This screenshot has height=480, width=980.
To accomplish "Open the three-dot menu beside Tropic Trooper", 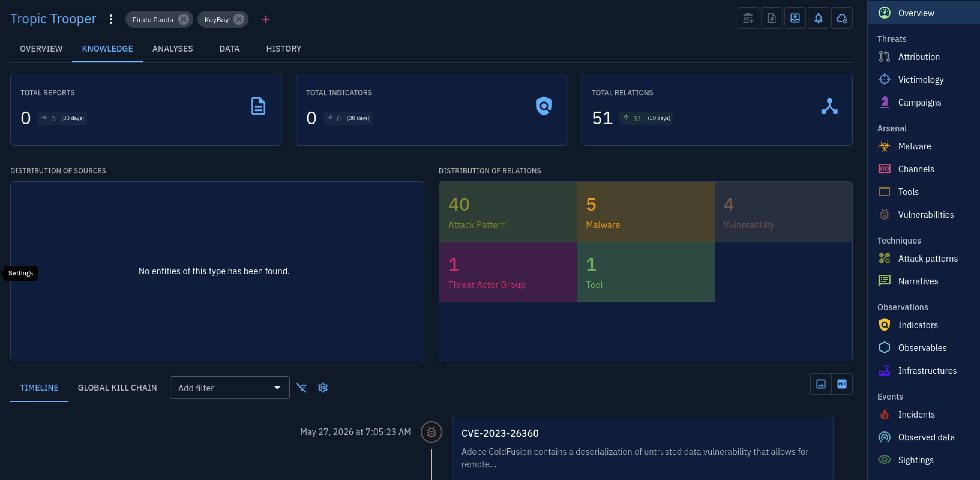I will pos(111,19).
